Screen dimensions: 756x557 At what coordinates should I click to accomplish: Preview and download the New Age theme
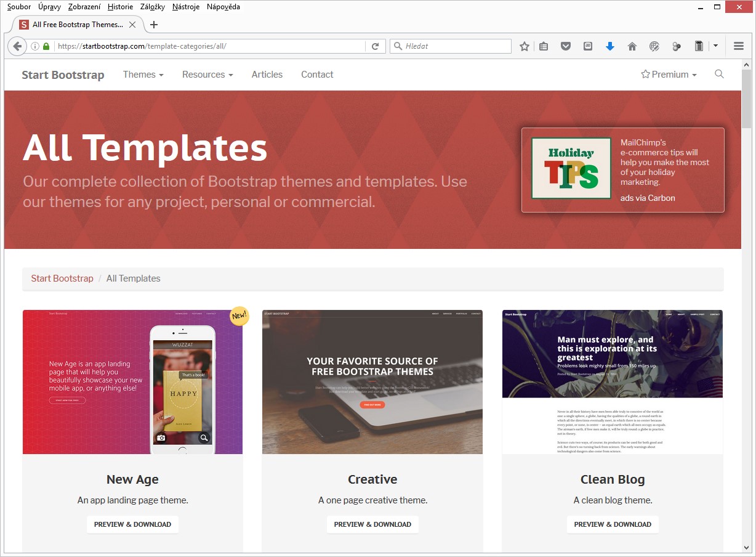point(133,524)
